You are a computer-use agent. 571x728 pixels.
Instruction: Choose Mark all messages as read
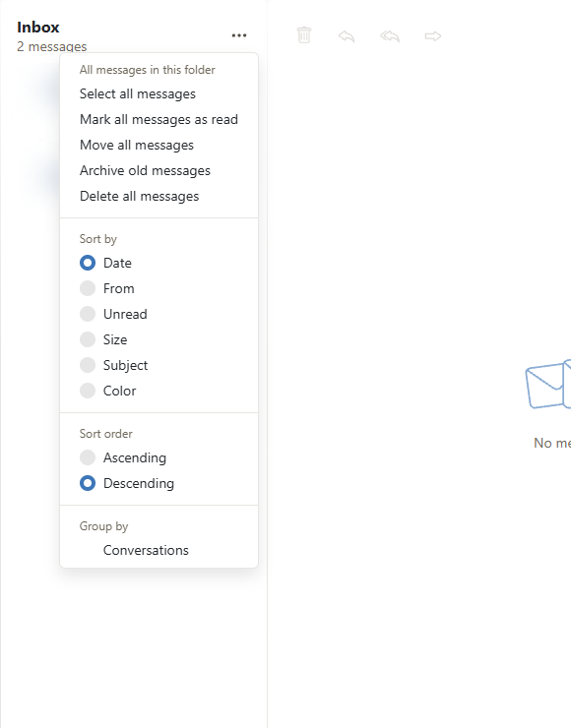(159, 119)
